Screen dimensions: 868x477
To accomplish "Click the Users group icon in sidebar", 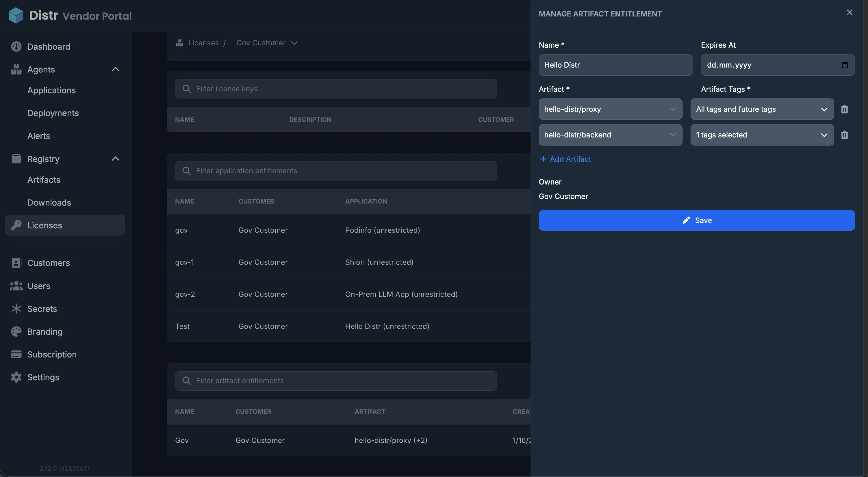I will 16,286.
